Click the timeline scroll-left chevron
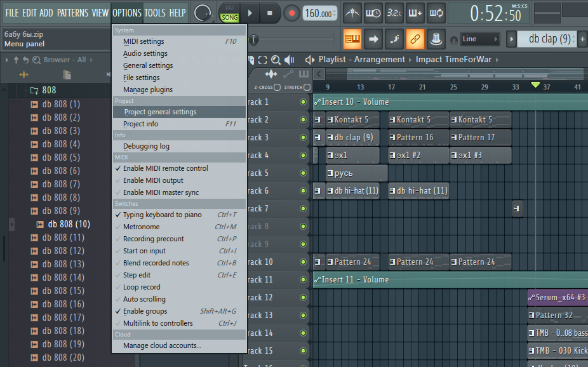Screen dimensions: 588x367 point(319,74)
